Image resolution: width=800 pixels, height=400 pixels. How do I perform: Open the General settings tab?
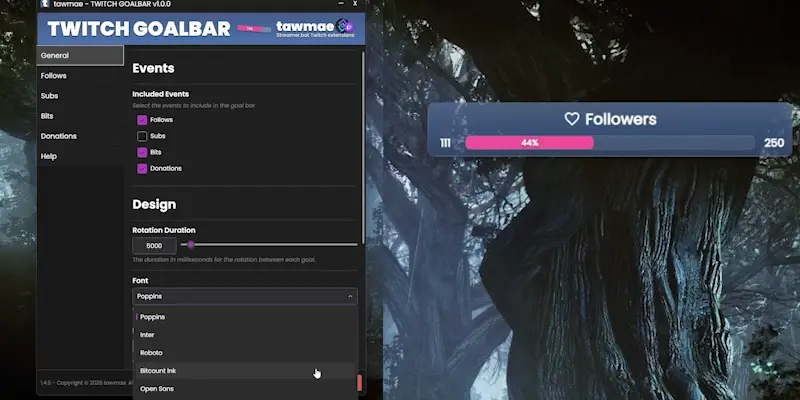80,55
